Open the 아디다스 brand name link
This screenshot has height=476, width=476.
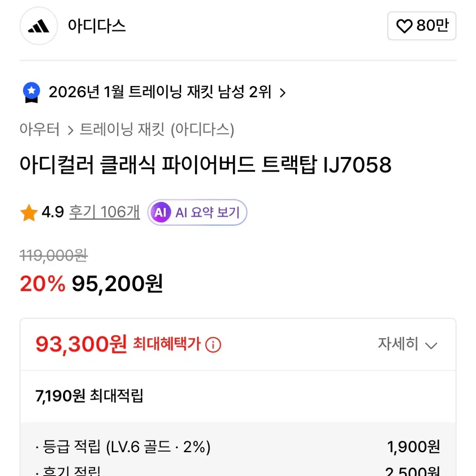point(96,26)
